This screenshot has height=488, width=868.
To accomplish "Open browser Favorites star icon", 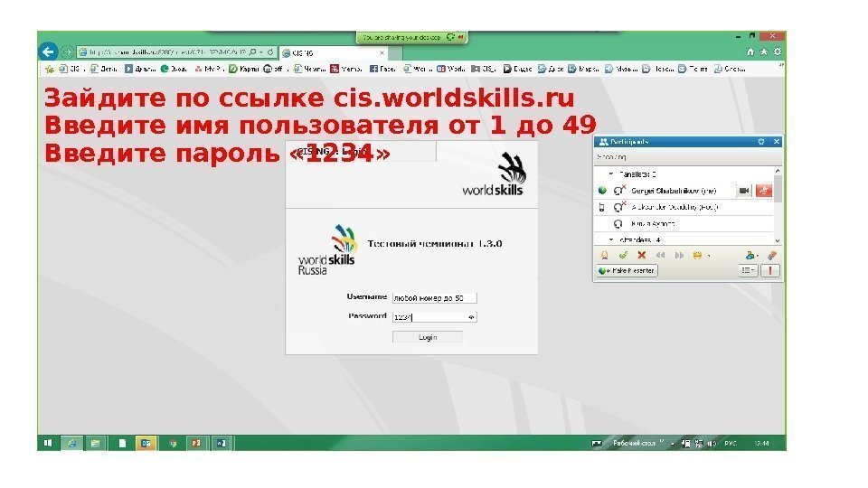I will [x=764, y=52].
